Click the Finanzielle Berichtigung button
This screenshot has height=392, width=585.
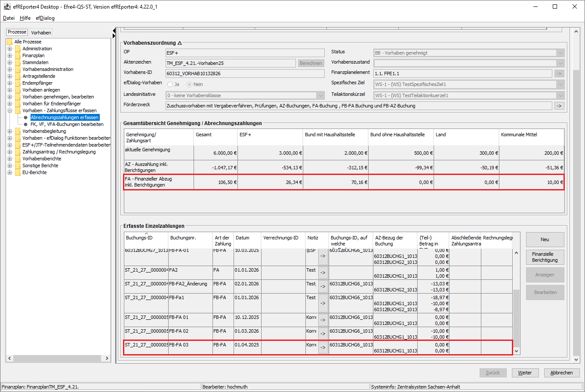coord(545,257)
